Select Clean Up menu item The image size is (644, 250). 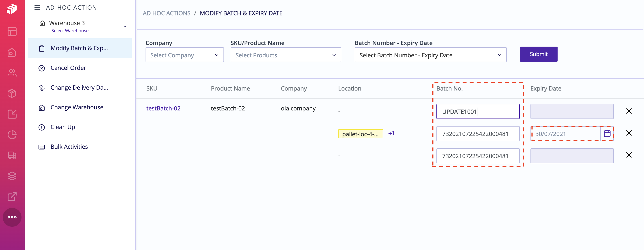(80, 127)
